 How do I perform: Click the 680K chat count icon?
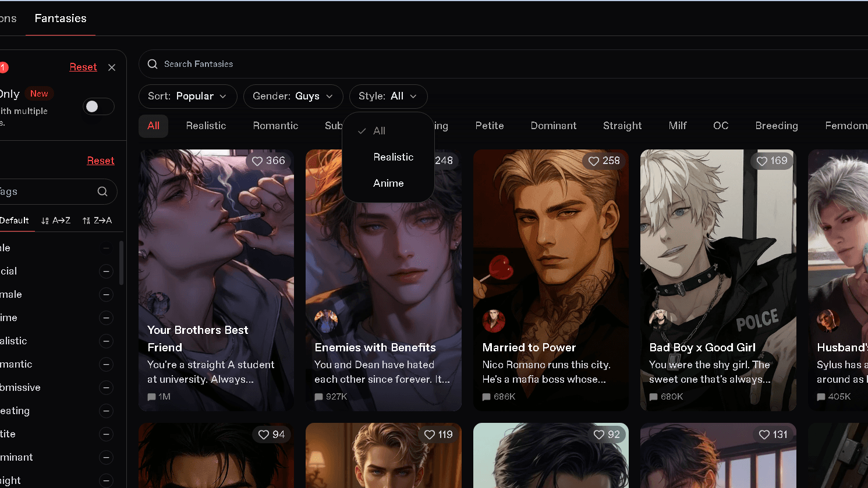(x=654, y=397)
